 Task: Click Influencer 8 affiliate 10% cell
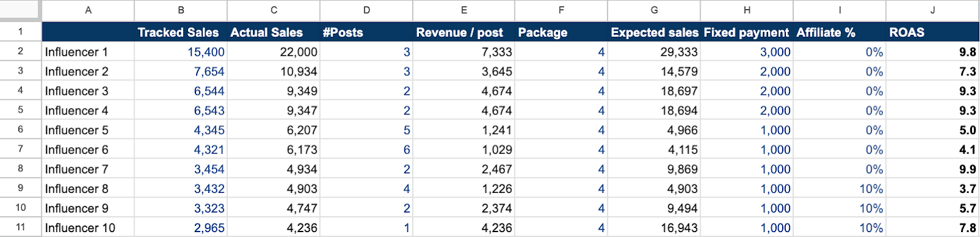click(839, 189)
